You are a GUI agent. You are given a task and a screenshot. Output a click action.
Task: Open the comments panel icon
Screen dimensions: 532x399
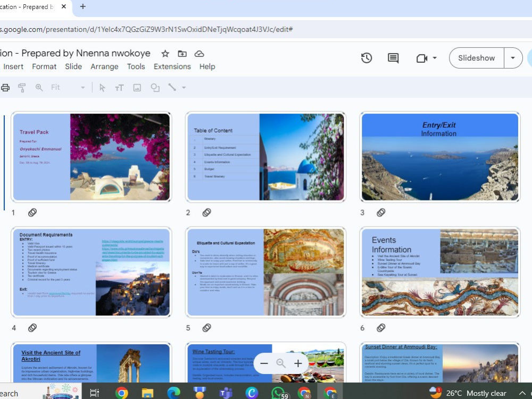click(x=393, y=58)
